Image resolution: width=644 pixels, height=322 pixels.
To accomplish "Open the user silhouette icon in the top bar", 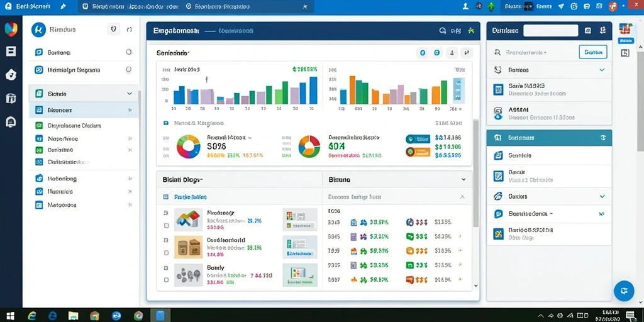I will tap(465, 6).
